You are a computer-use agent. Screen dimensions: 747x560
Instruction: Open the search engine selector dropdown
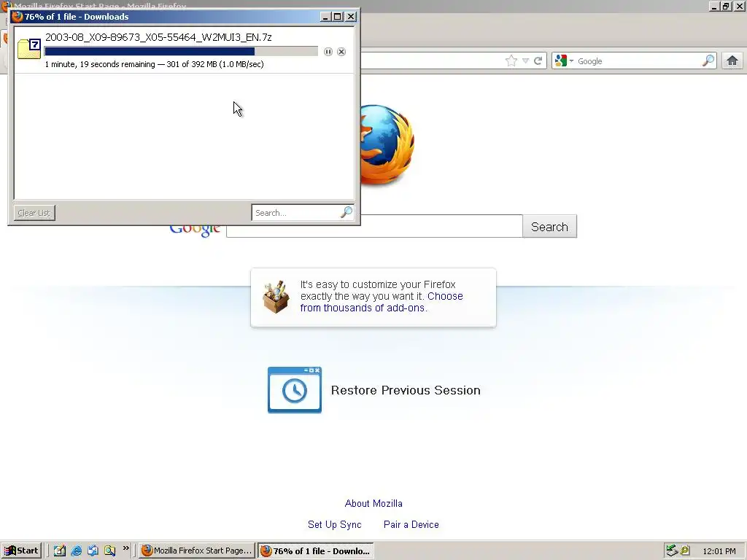coord(564,61)
